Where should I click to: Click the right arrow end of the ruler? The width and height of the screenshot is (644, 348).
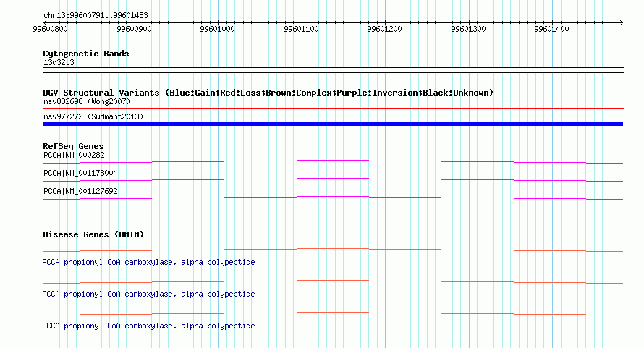tap(621, 22)
